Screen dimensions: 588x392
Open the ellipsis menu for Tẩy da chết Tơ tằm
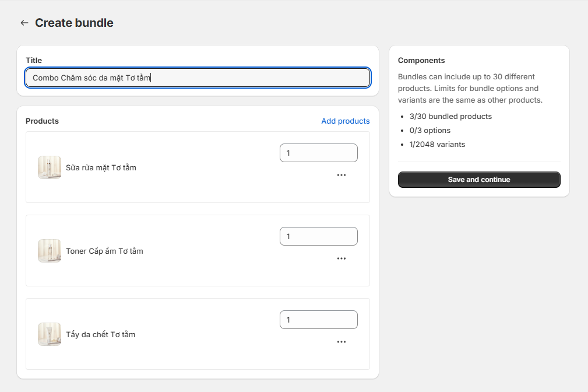click(x=341, y=342)
